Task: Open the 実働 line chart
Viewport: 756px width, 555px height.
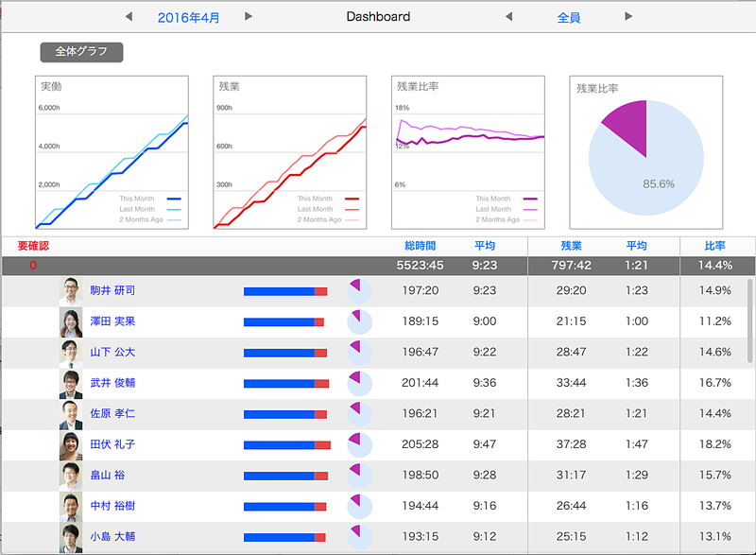Action: pyautogui.click(x=112, y=152)
